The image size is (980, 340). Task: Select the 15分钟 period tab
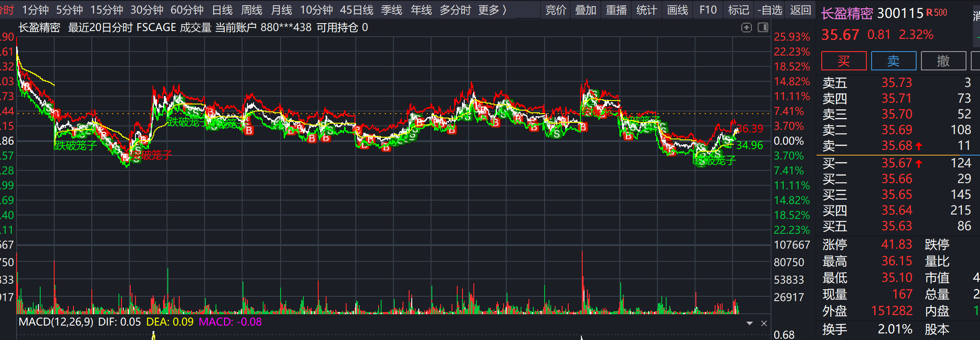[107, 10]
